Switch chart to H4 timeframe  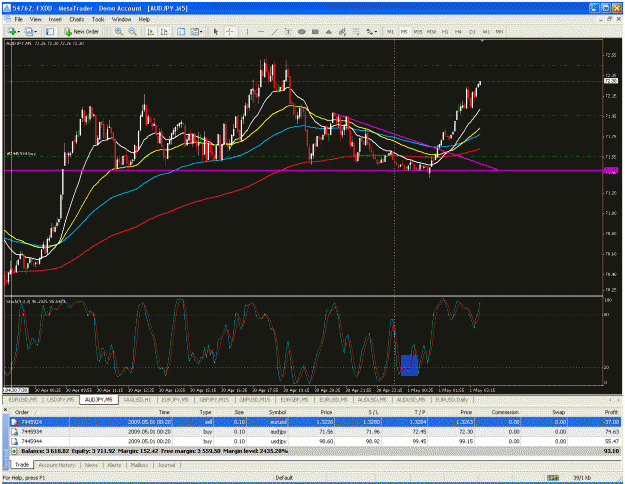(458, 31)
